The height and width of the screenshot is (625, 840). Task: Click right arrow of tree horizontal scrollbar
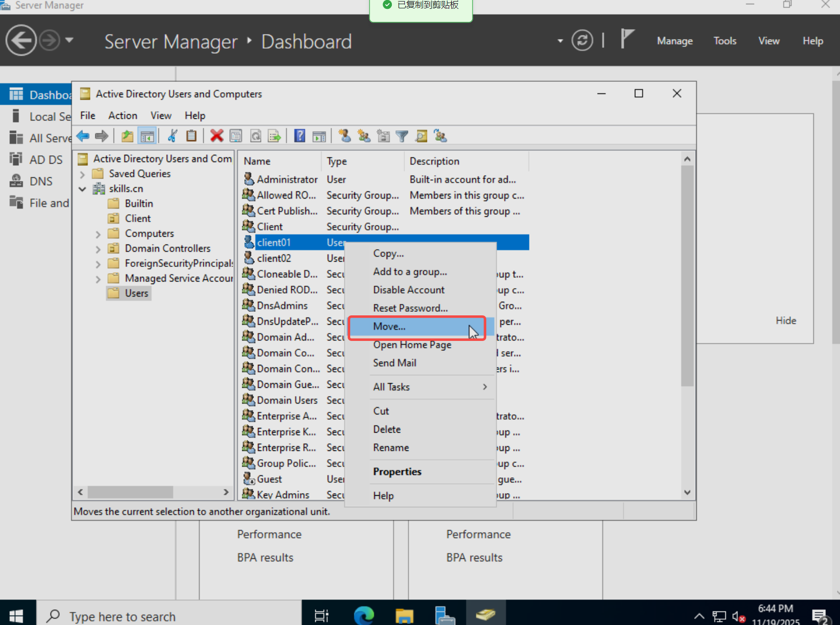click(226, 492)
